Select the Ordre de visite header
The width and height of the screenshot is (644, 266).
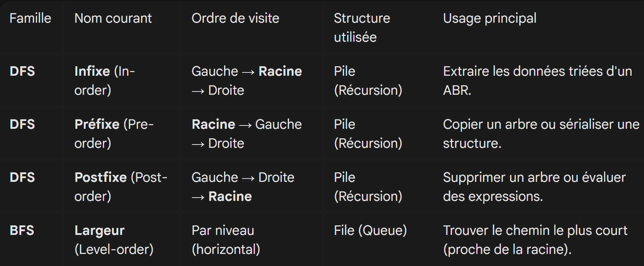click(x=235, y=18)
